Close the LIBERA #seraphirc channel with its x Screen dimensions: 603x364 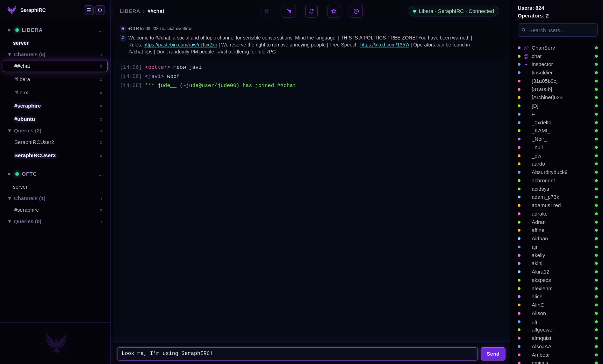pyautogui.click(x=101, y=106)
